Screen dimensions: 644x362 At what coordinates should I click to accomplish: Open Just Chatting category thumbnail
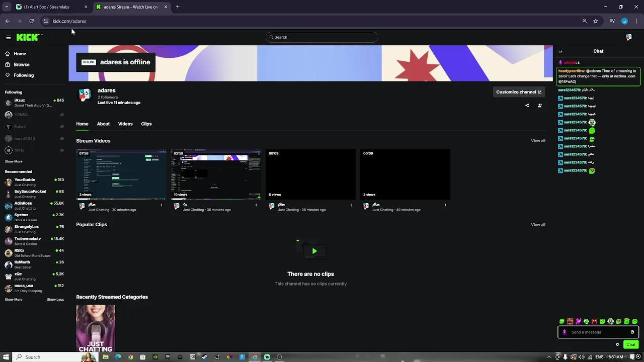pyautogui.click(x=96, y=328)
